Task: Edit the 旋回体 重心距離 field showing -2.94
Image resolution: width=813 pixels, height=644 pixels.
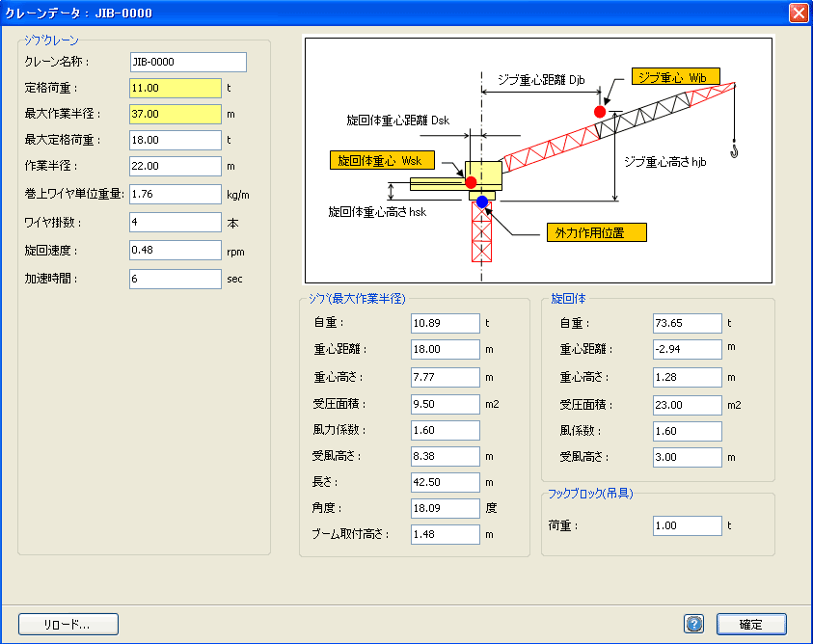Action: coord(688,349)
